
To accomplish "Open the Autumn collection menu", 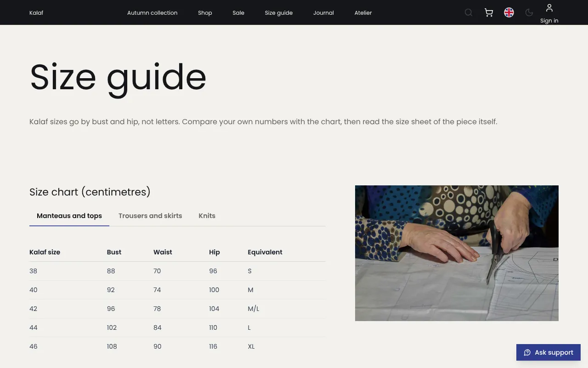I will [153, 12].
